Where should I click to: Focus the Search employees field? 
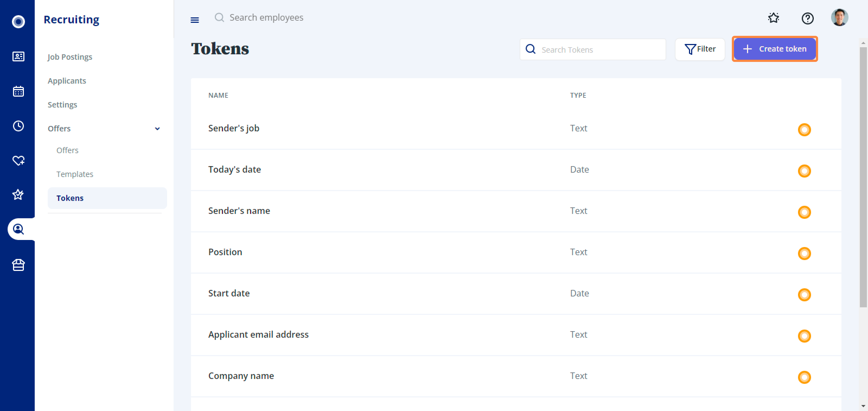coord(266,18)
